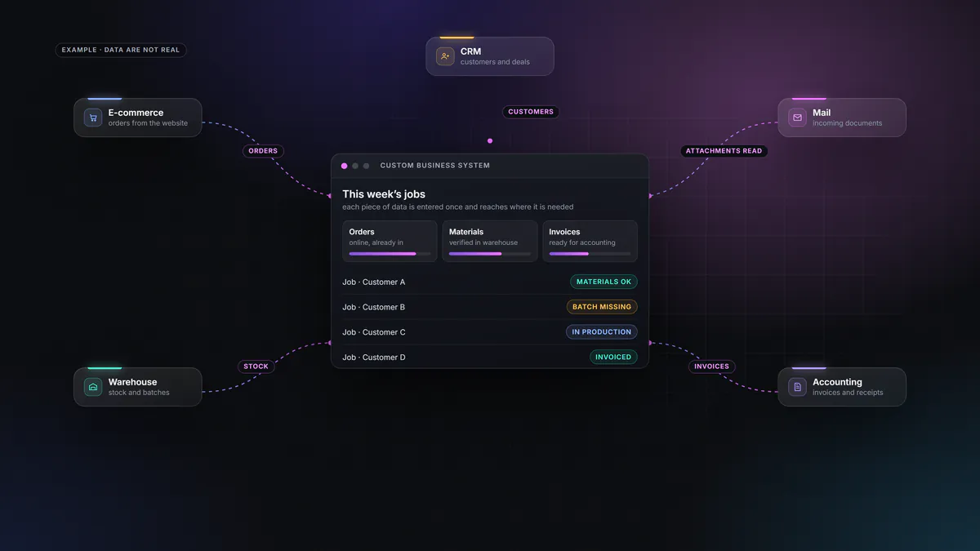Click the INVOICED status badge

613,357
